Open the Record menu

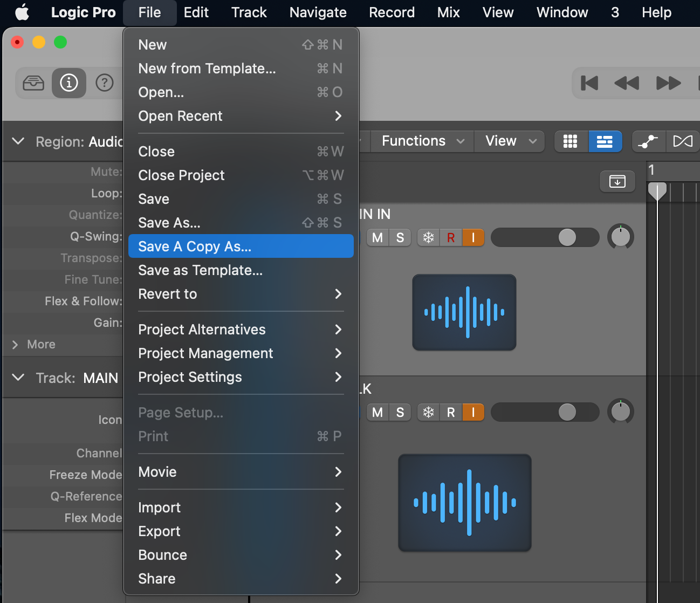(392, 12)
